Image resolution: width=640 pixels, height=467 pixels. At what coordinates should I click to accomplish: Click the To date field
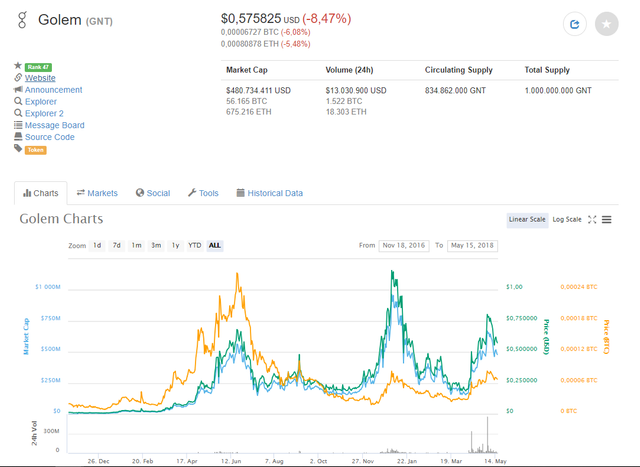click(473, 245)
